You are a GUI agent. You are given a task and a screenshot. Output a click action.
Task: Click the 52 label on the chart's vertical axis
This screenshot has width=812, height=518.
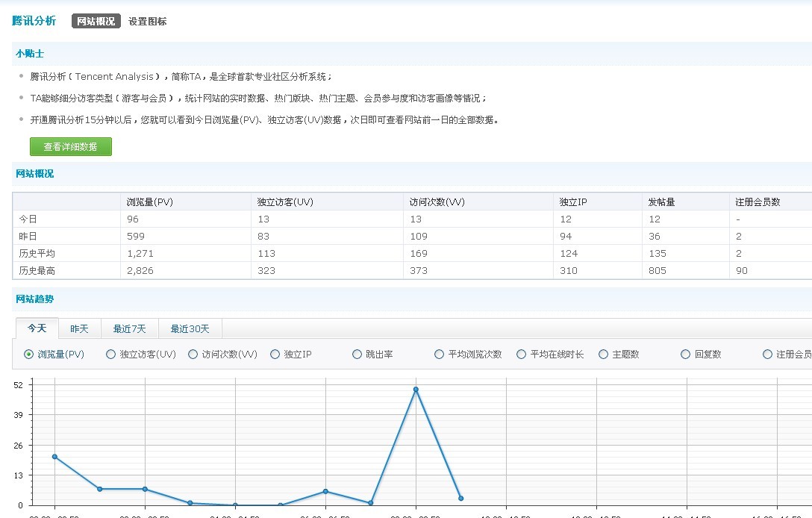click(x=18, y=385)
